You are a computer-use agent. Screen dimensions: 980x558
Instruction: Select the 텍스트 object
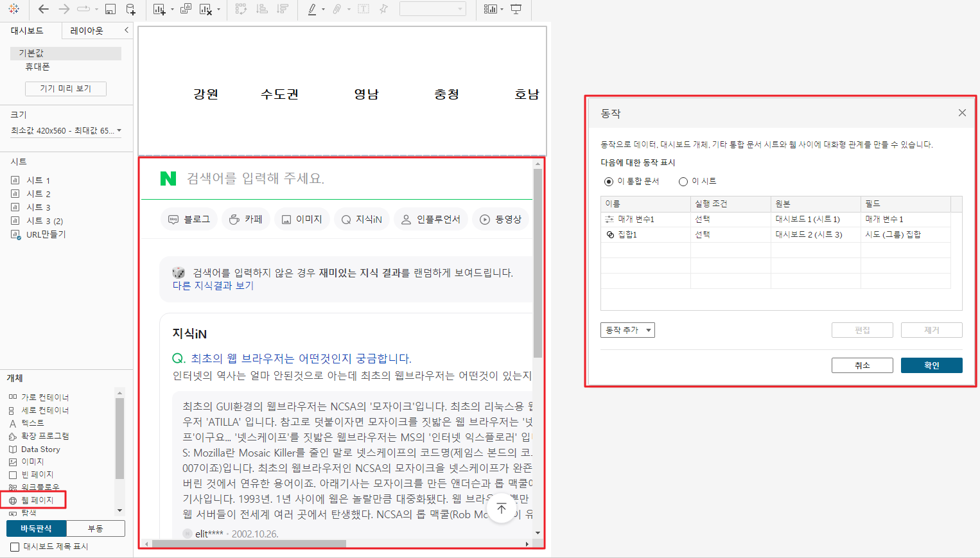click(26, 423)
